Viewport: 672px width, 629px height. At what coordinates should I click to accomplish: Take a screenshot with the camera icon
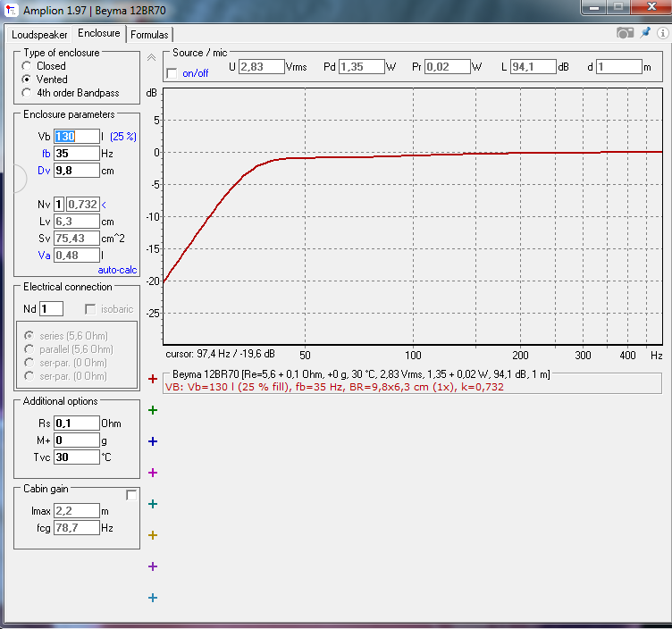tap(625, 33)
